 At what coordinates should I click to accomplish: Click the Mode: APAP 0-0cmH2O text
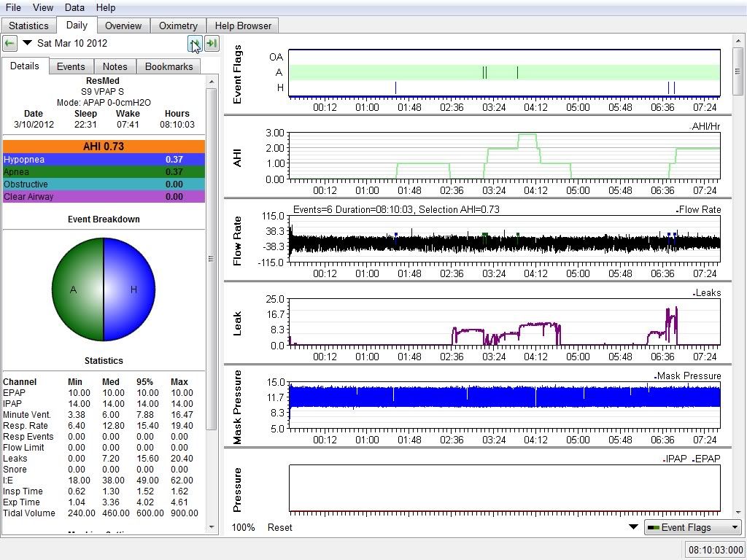[x=104, y=102]
